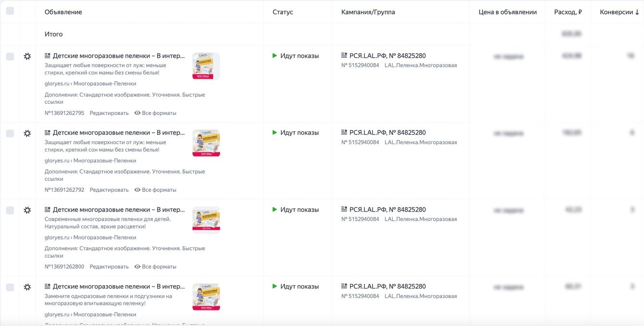Open ad group LAL.Пеленка.Многоразовая in second row

[421, 142]
